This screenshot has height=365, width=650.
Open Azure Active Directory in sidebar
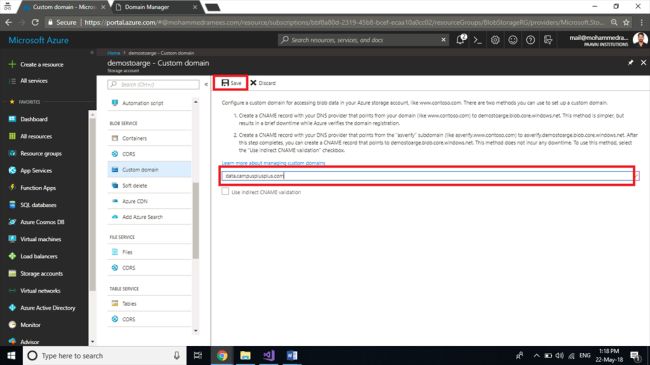[42, 308]
